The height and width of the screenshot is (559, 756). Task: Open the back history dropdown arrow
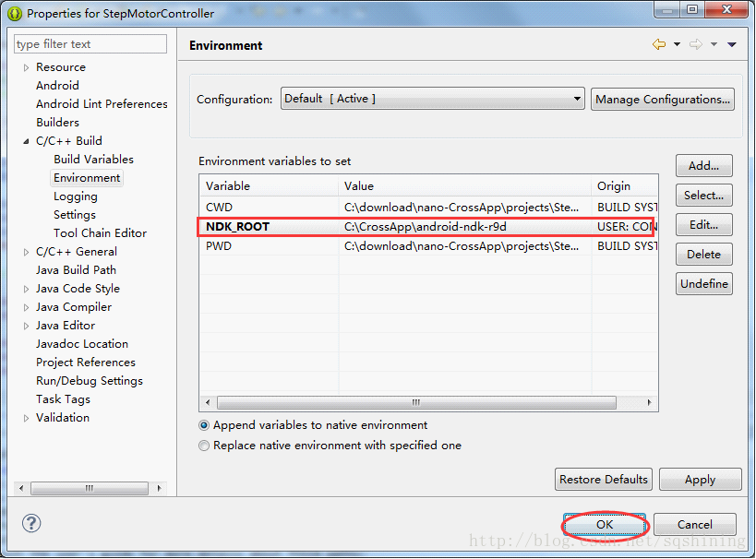677,44
